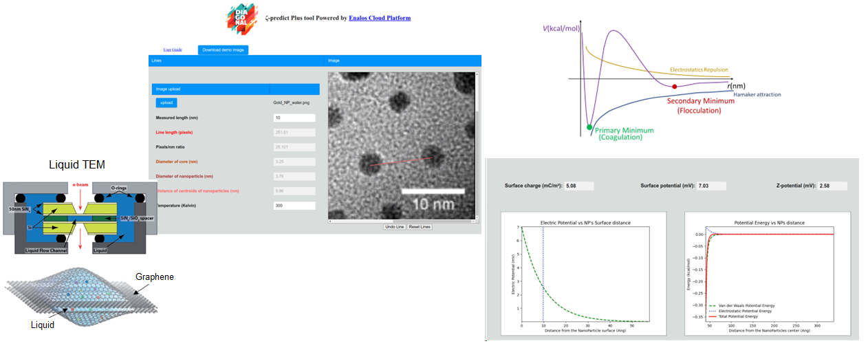Image resolution: width=868 pixels, height=348 pixels.
Task: Click the DIAGONAL logo icon
Action: coord(243,19)
